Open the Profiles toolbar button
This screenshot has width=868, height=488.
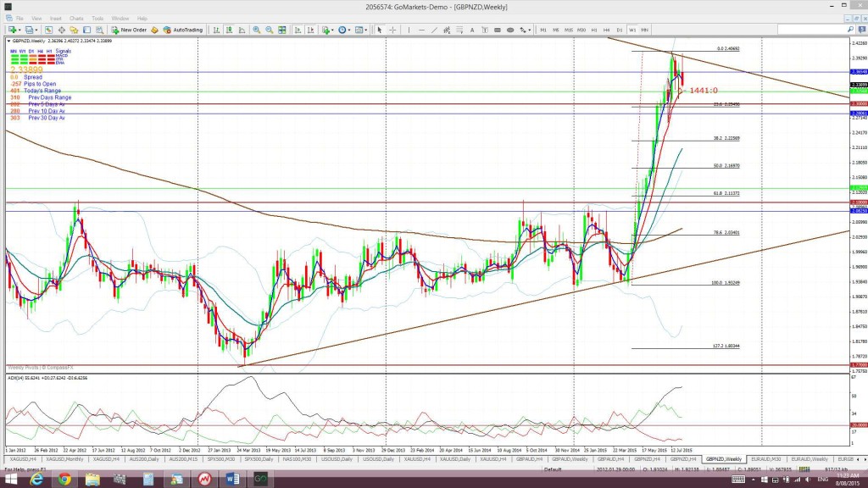coord(31,30)
